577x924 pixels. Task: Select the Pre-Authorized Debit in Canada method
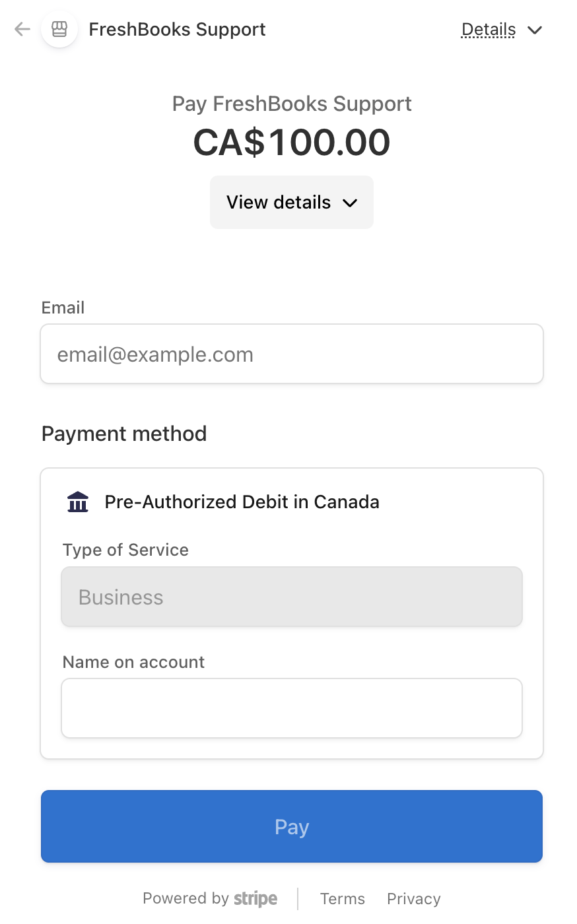click(242, 502)
